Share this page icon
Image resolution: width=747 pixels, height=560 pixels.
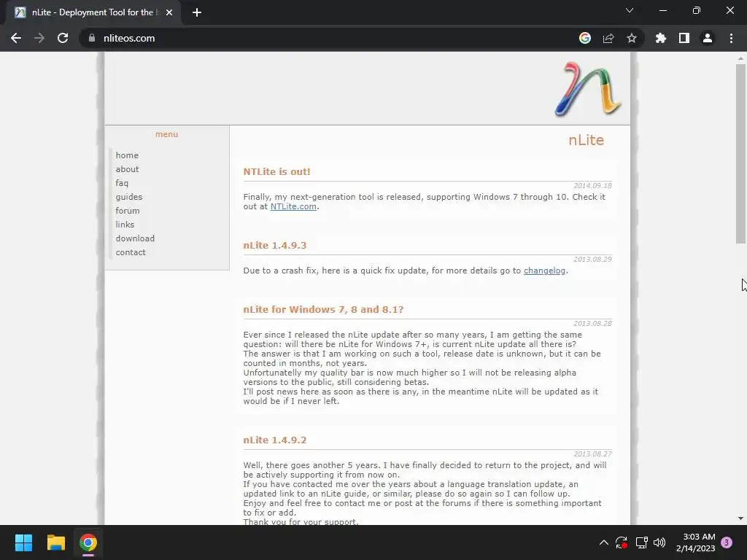pos(608,38)
